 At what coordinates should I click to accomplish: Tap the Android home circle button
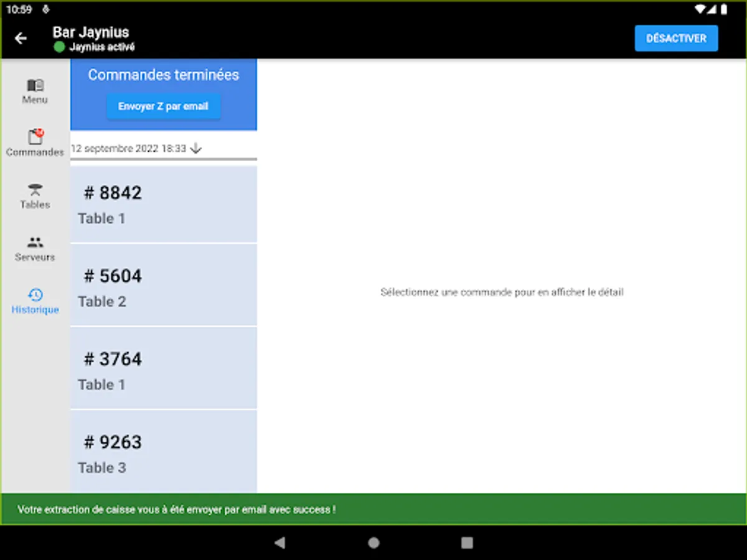tap(374, 543)
